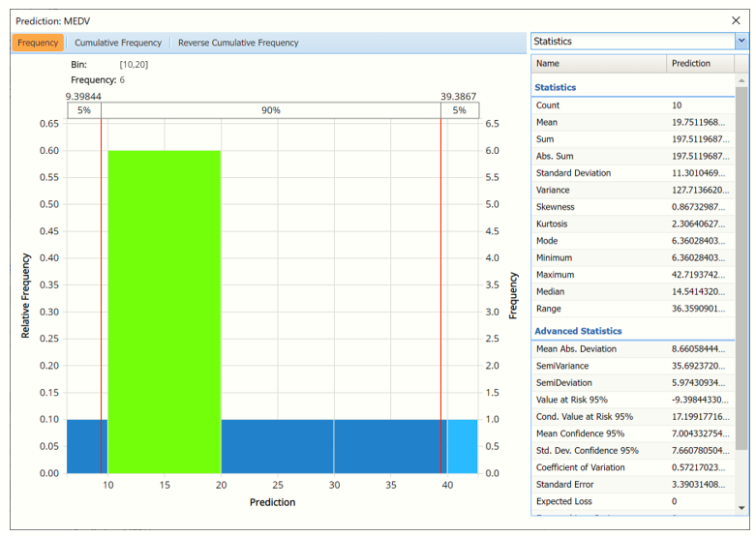This screenshot has height=537, width=756.
Task: Click the Prediction column header
Action: point(700,64)
